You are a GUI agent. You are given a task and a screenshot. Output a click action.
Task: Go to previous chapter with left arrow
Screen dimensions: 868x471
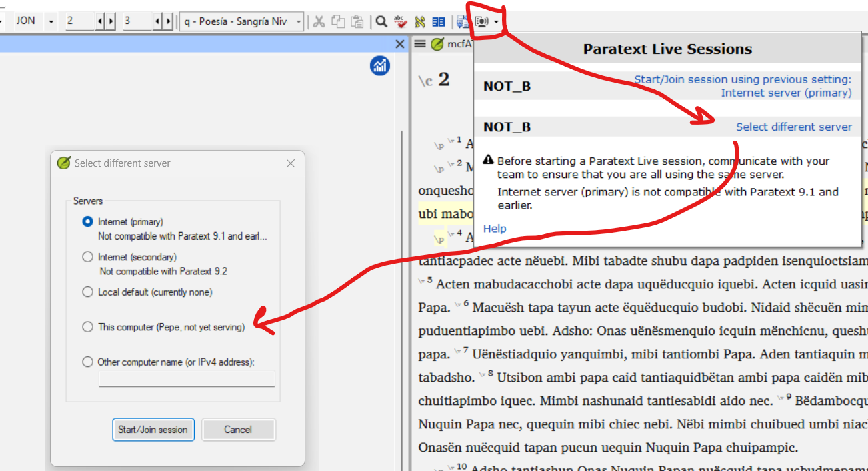(100, 21)
